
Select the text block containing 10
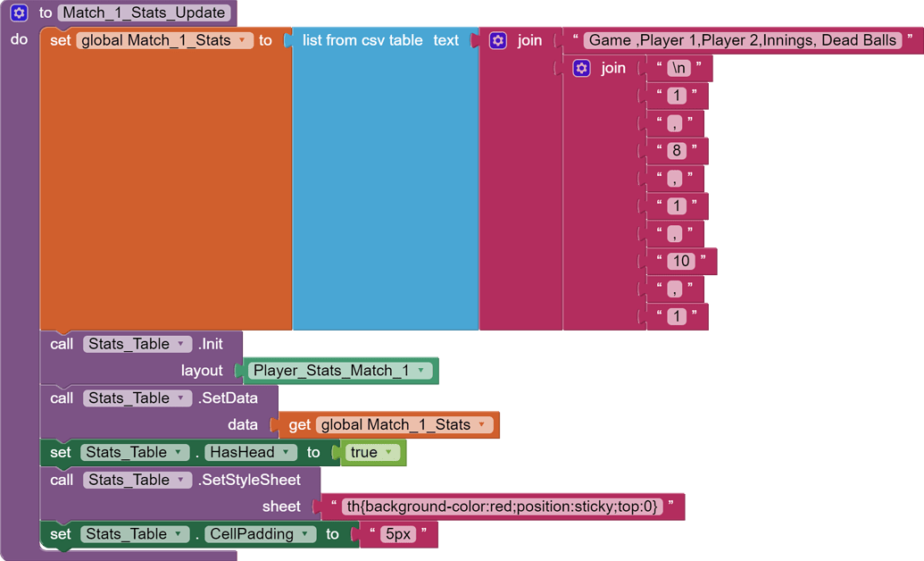point(681,261)
